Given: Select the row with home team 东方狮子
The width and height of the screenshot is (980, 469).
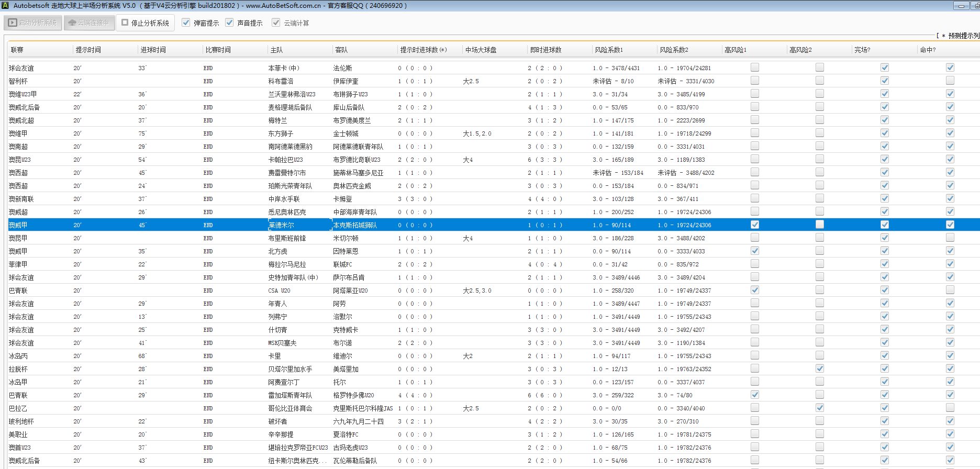Looking at the screenshot, I should 281,133.
